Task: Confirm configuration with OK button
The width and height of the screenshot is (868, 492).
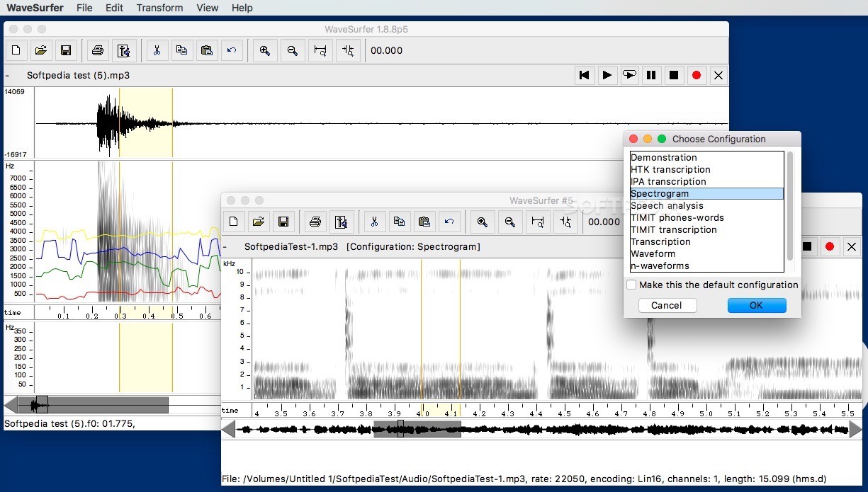Action: point(757,305)
